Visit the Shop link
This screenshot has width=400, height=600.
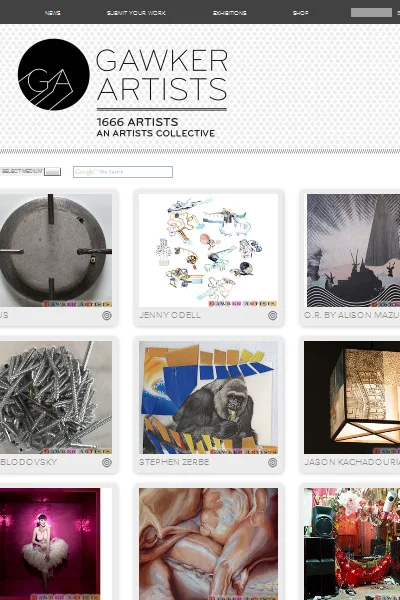[300, 13]
